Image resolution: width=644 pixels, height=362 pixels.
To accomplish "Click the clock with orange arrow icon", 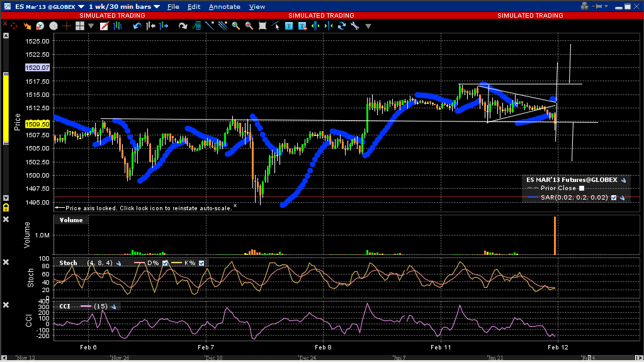I will click(x=40, y=26).
